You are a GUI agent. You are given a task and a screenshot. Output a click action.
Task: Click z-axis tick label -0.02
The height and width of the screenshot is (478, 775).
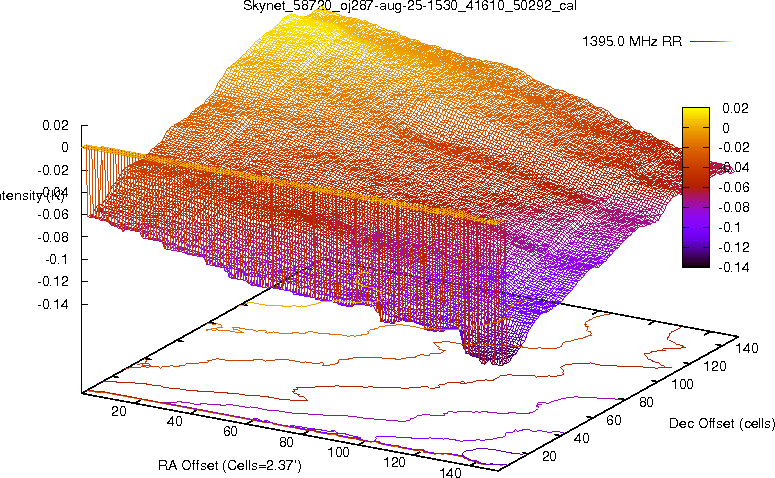coord(53,170)
